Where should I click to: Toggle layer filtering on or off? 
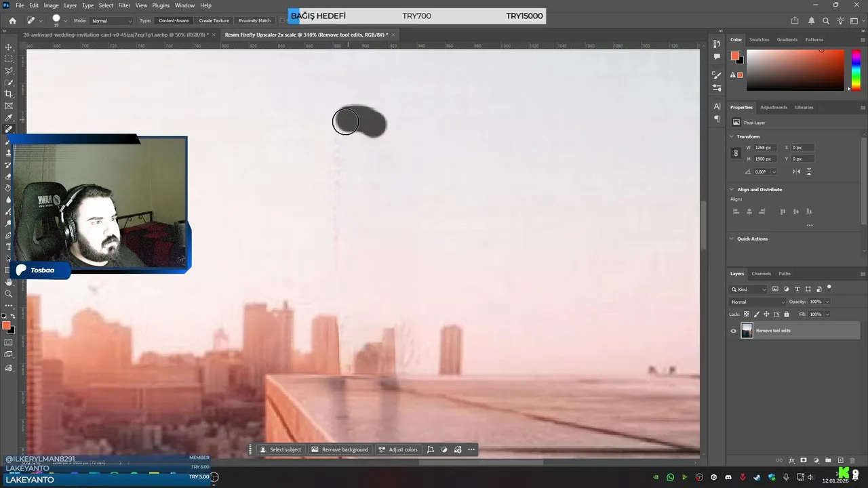[829, 288]
